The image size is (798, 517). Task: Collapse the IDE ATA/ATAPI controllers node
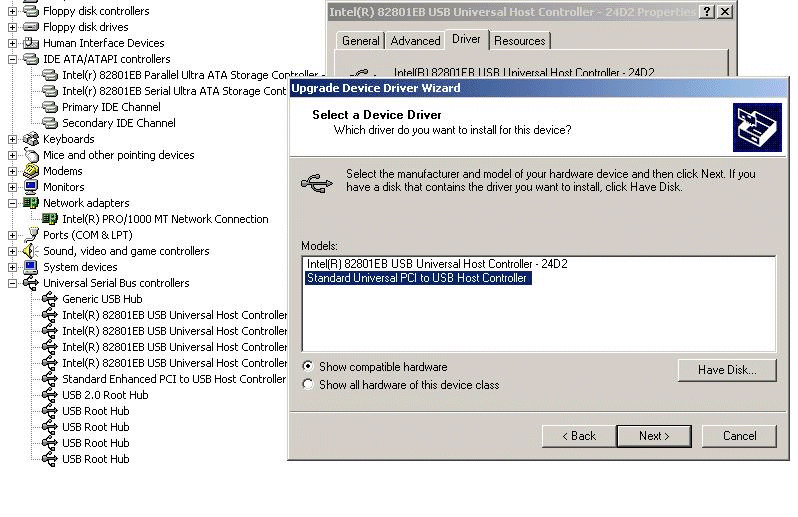tap(13, 59)
